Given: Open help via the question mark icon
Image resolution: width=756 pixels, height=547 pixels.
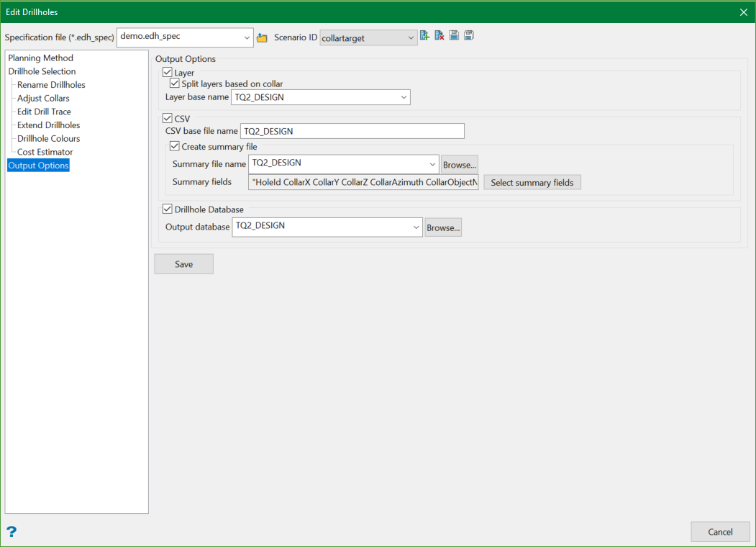Looking at the screenshot, I should pos(12,532).
